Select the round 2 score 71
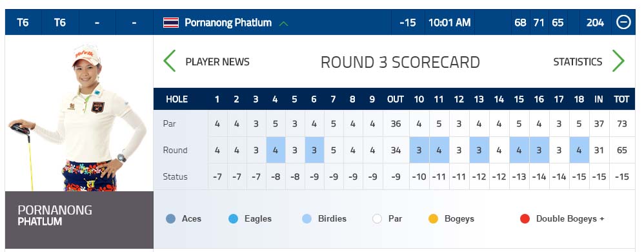The height and width of the screenshot is (252, 644). coord(539,23)
